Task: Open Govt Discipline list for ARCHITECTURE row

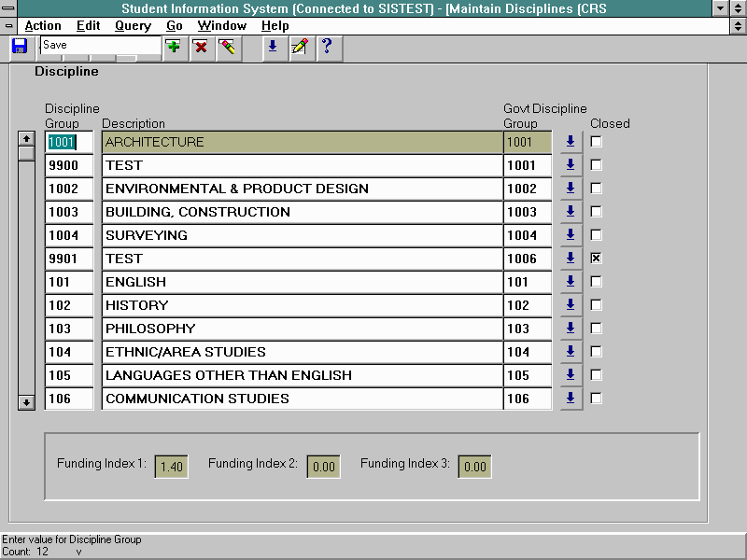Action: click(x=570, y=142)
